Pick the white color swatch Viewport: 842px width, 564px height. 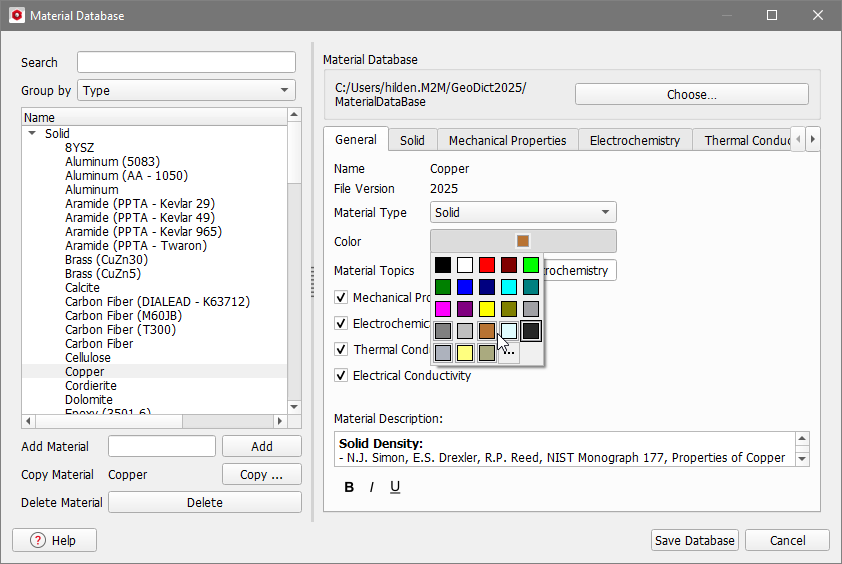465,265
